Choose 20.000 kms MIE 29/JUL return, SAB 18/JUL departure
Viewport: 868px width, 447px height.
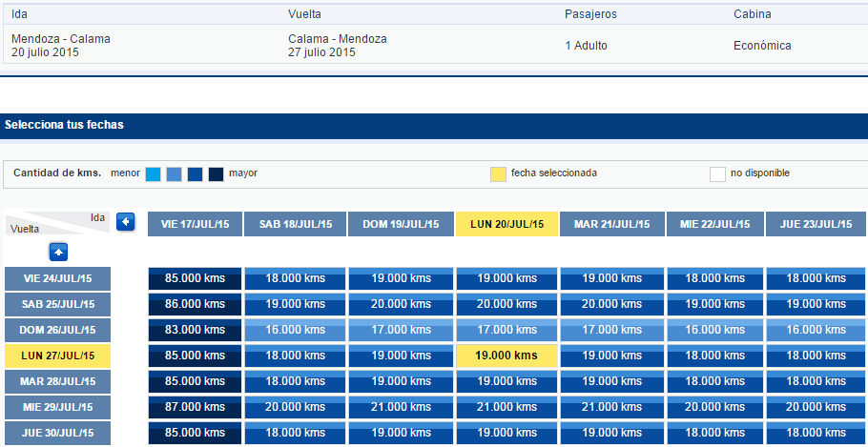pyautogui.click(x=296, y=407)
